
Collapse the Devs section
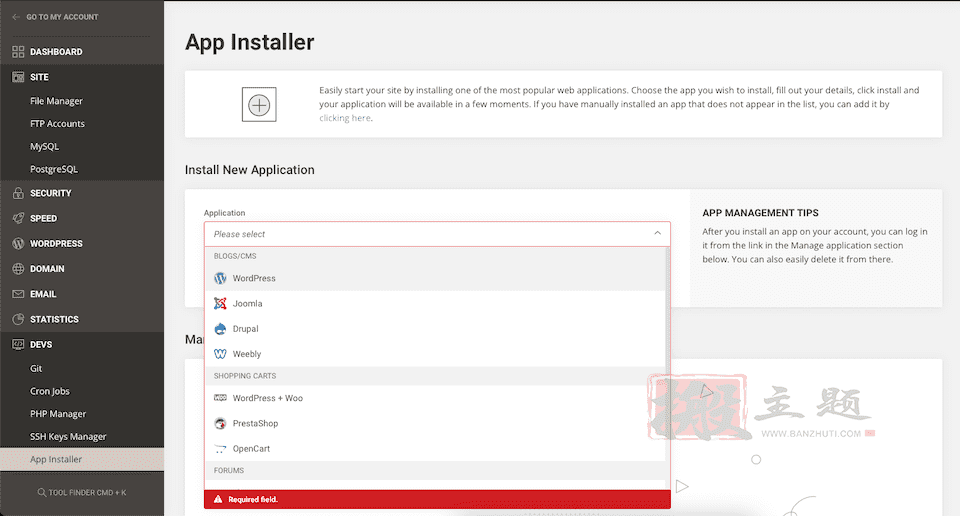coord(82,345)
